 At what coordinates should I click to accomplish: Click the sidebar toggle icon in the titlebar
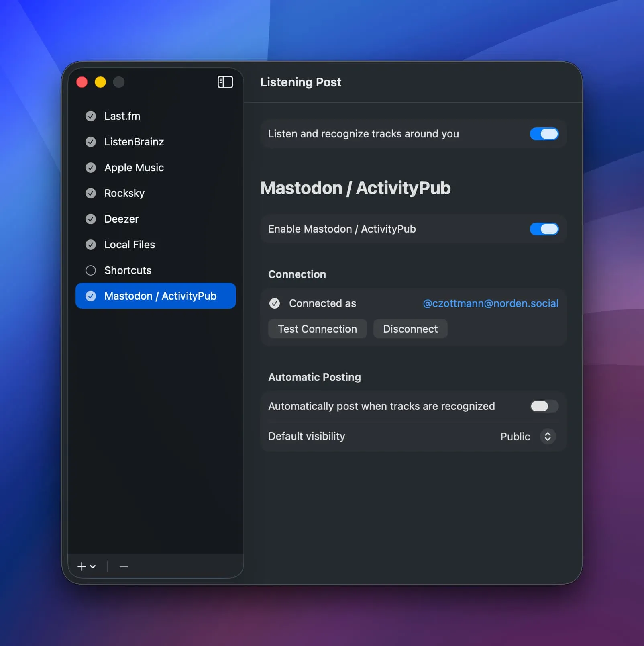click(x=225, y=82)
